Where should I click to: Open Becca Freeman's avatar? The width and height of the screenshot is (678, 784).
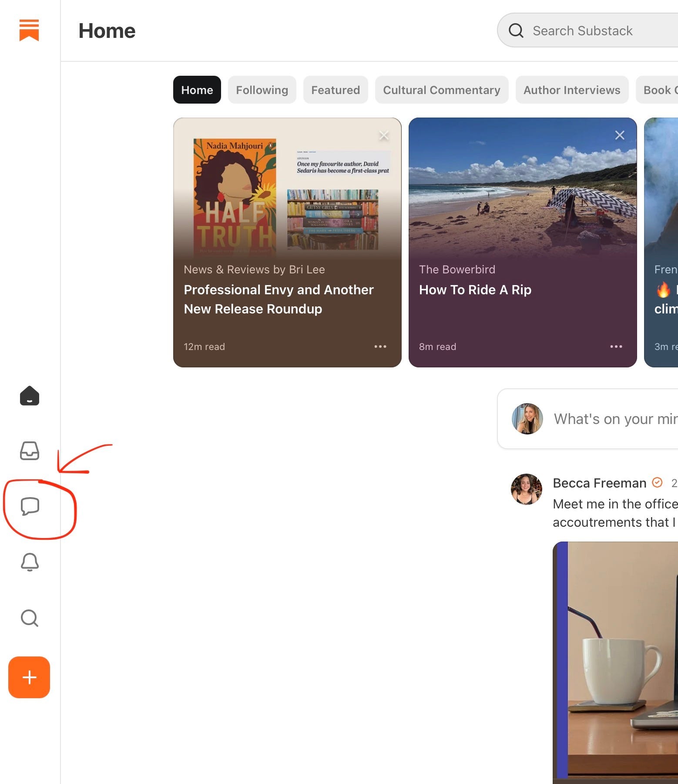(527, 489)
